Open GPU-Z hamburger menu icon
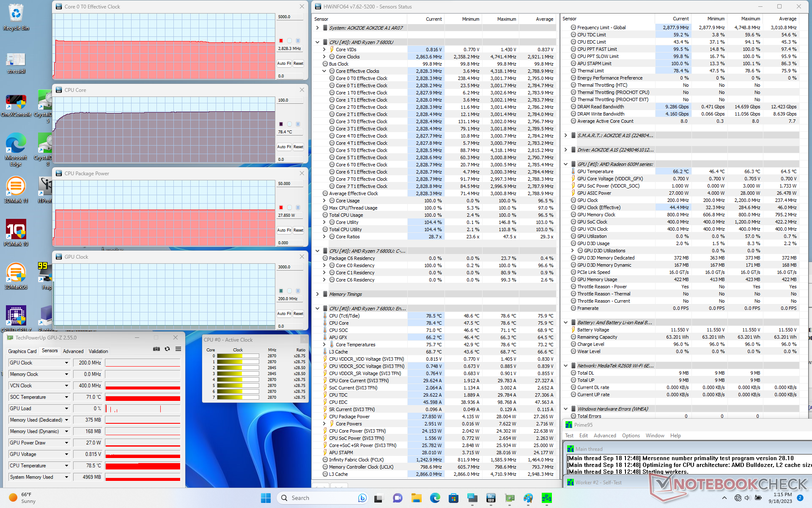The image size is (812, 508). point(178,349)
